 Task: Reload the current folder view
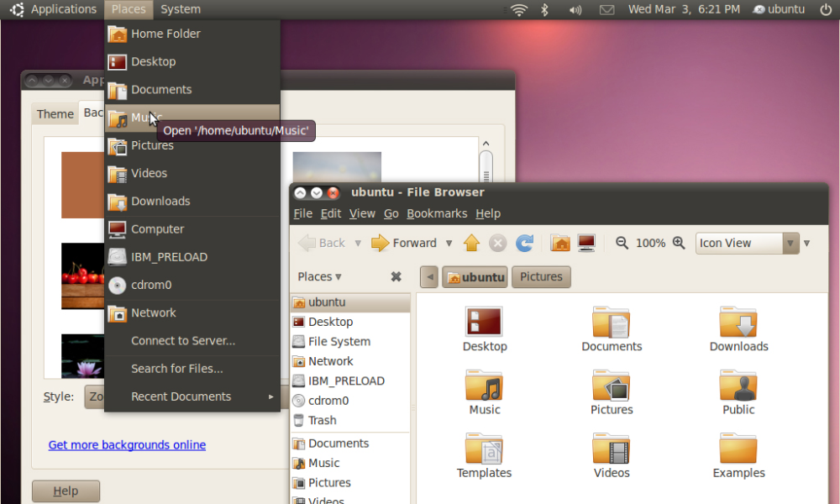[525, 243]
